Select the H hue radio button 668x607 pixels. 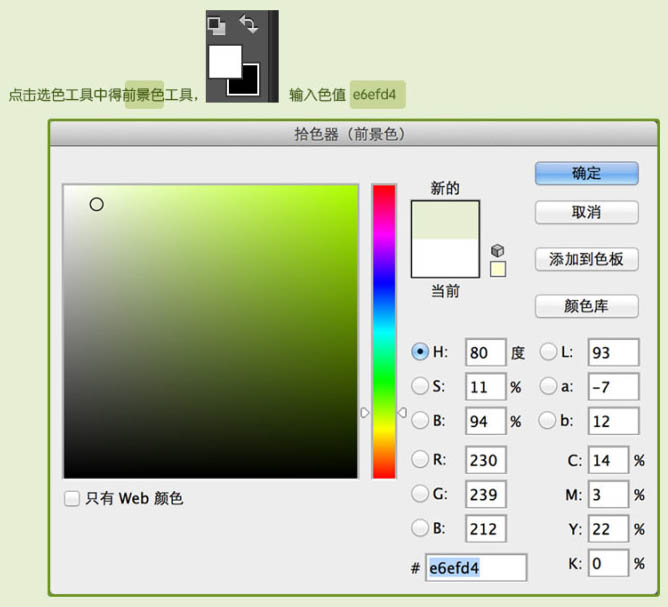point(420,352)
